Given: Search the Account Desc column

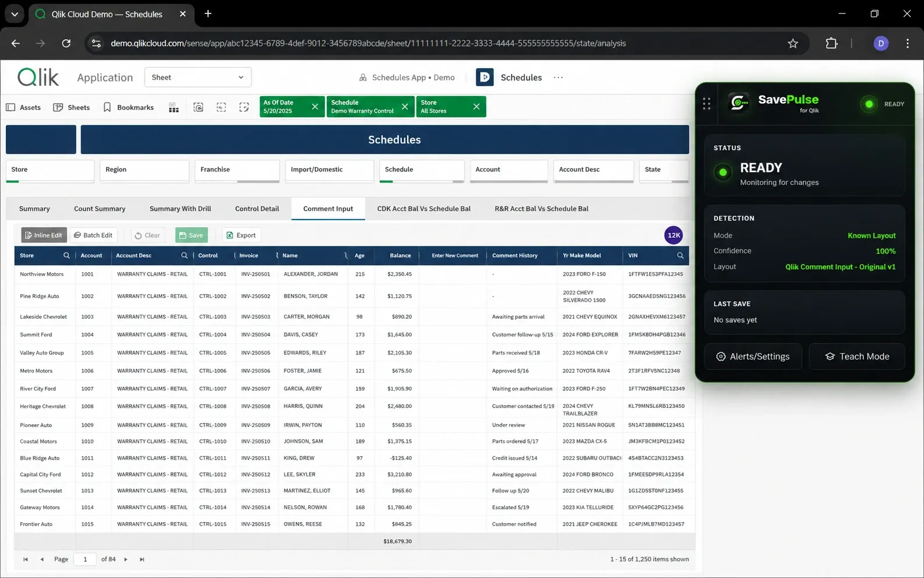Looking at the screenshot, I should point(184,256).
